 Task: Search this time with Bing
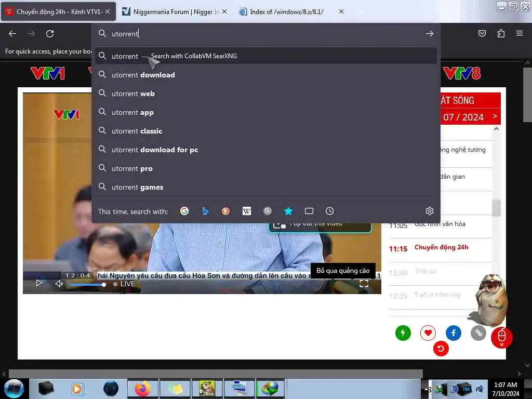click(x=205, y=211)
